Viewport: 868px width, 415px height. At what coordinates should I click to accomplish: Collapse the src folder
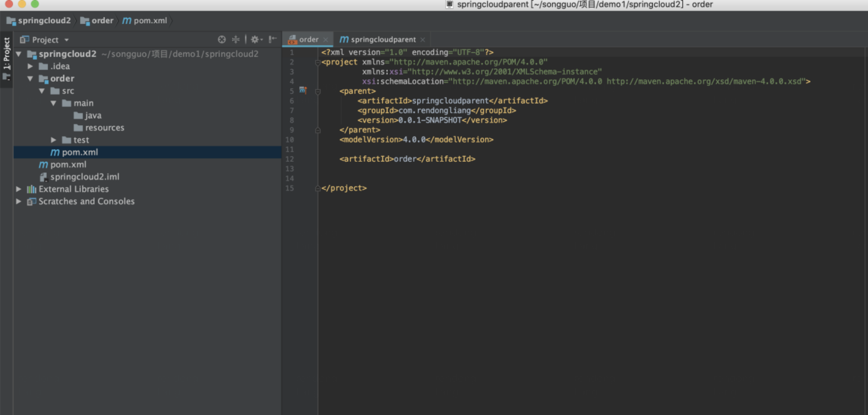[x=42, y=91]
